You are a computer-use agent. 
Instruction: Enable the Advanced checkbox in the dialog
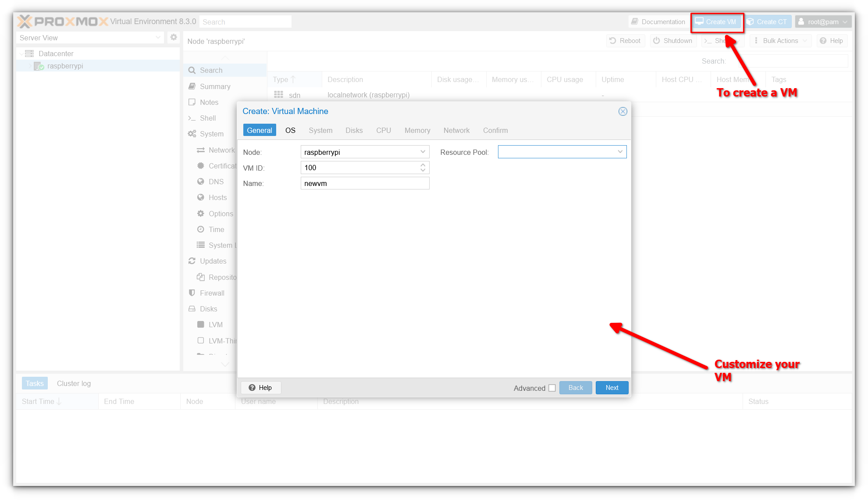tap(552, 388)
